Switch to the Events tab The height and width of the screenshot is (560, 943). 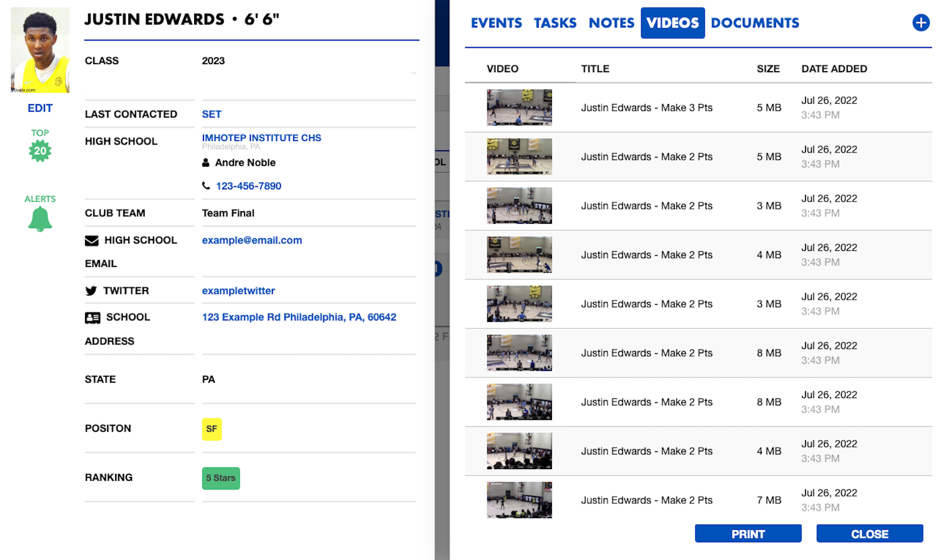point(496,23)
